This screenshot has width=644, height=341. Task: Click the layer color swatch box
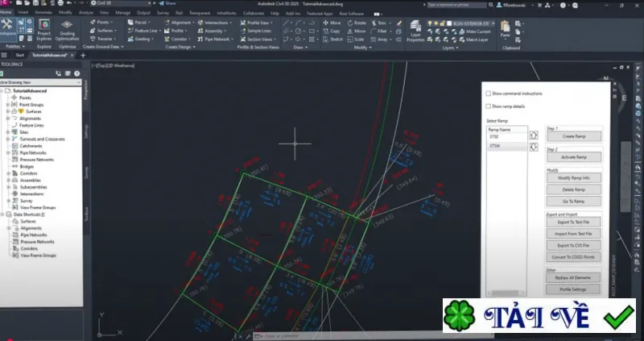point(449,24)
